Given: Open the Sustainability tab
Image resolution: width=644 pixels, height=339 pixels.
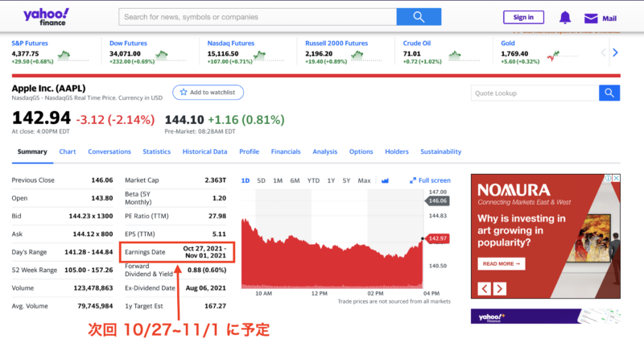Looking at the screenshot, I should 440,151.
